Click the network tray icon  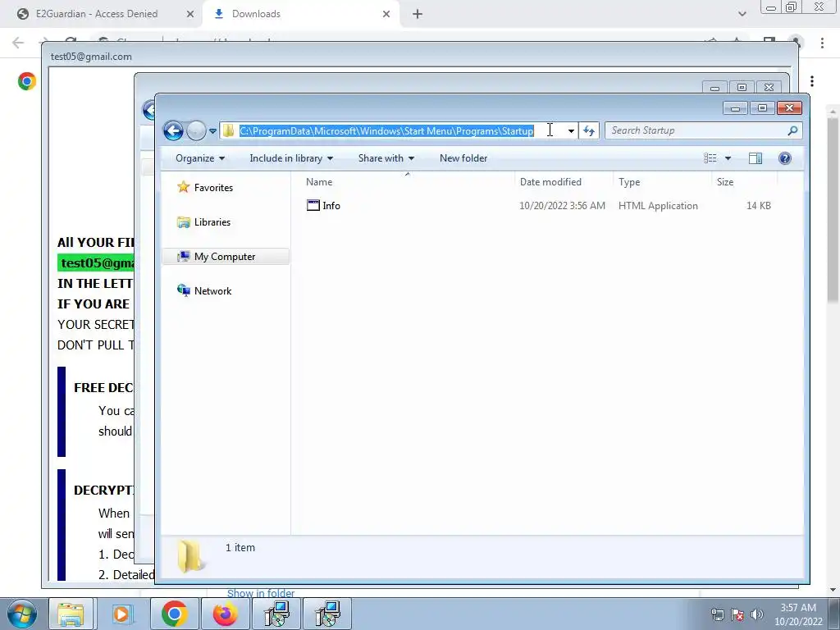(717, 614)
